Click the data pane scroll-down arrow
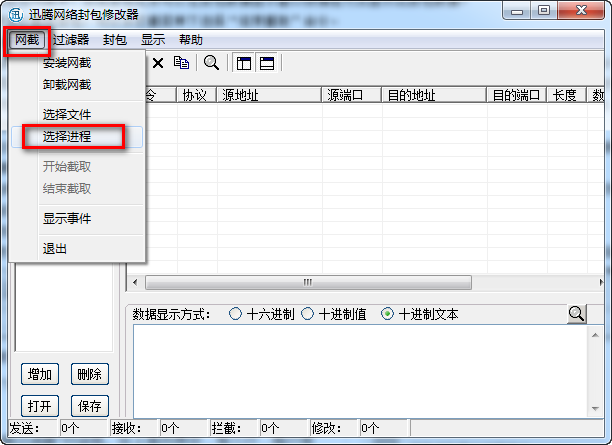 tap(595, 408)
